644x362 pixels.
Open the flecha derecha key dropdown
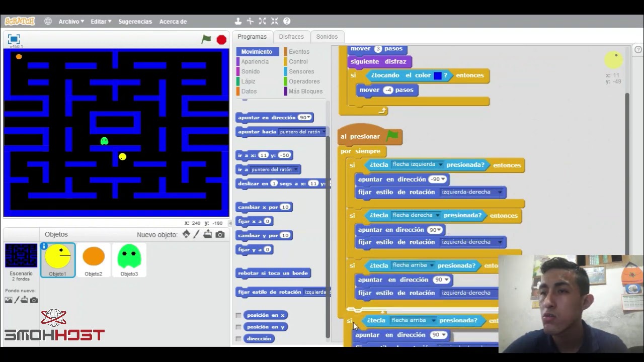pos(438,215)
